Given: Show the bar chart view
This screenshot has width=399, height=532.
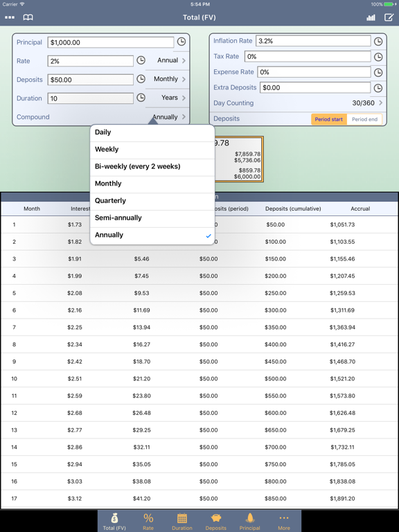Looking at the screenshot, I should pyautogui.click(x=371, y=17).
